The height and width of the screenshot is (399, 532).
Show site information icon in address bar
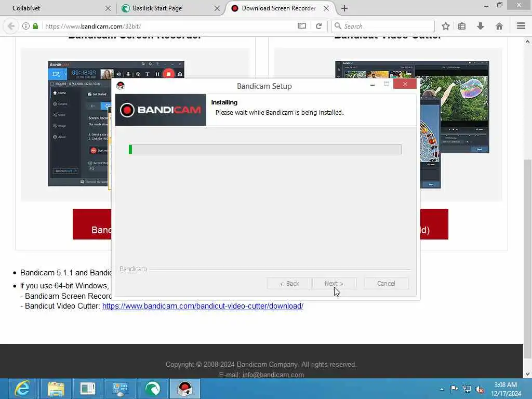[26, 26]
